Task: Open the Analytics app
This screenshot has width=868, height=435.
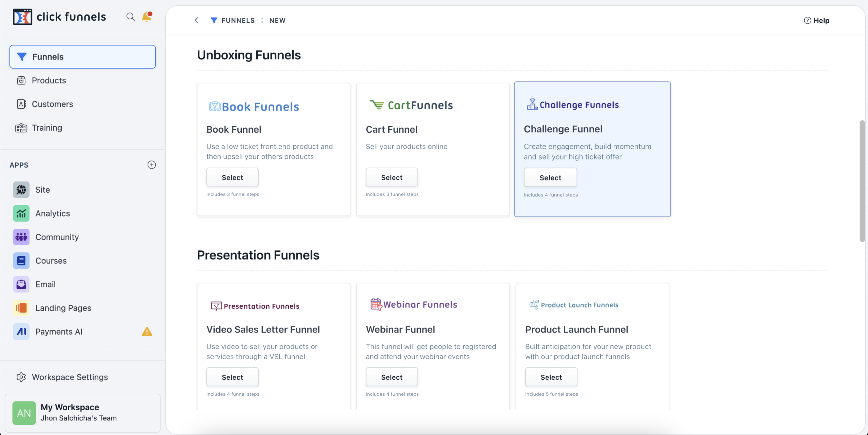Action: point(82,213)
